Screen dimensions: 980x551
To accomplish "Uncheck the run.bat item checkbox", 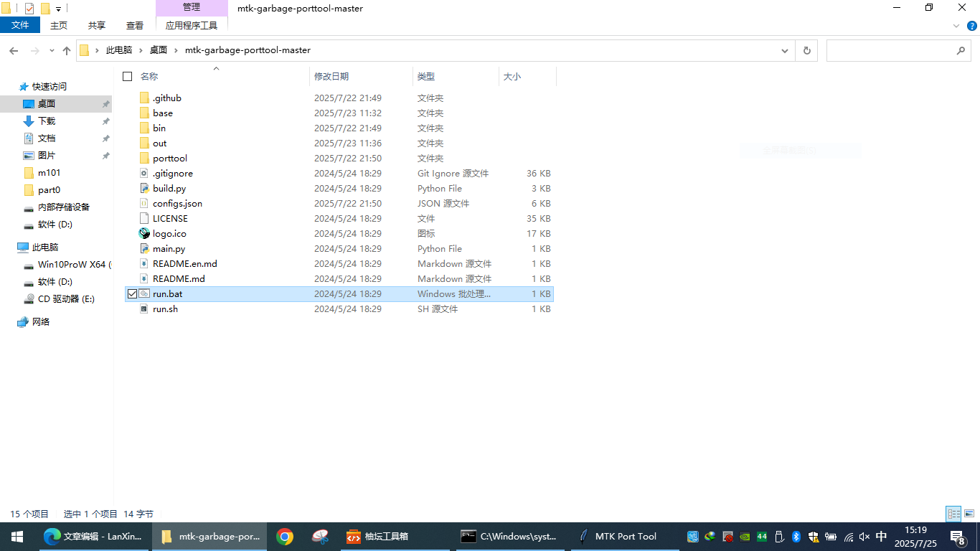I will coord(132,294).
